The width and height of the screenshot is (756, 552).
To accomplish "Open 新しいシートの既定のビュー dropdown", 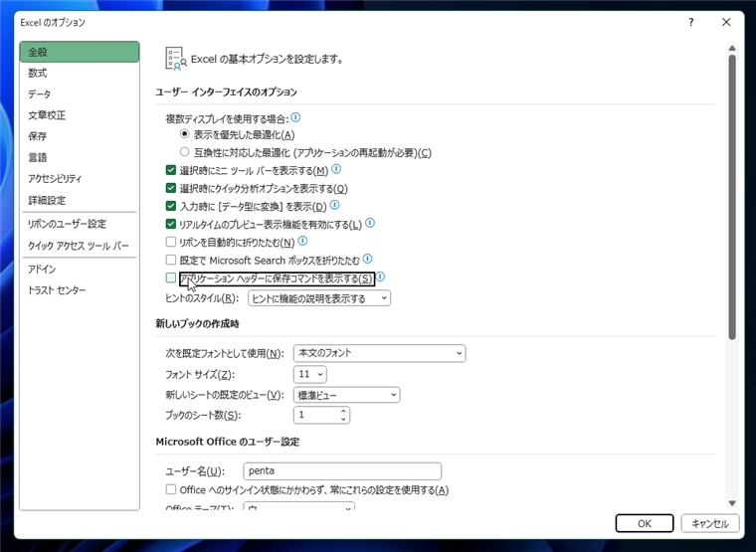I will [346, 395].
